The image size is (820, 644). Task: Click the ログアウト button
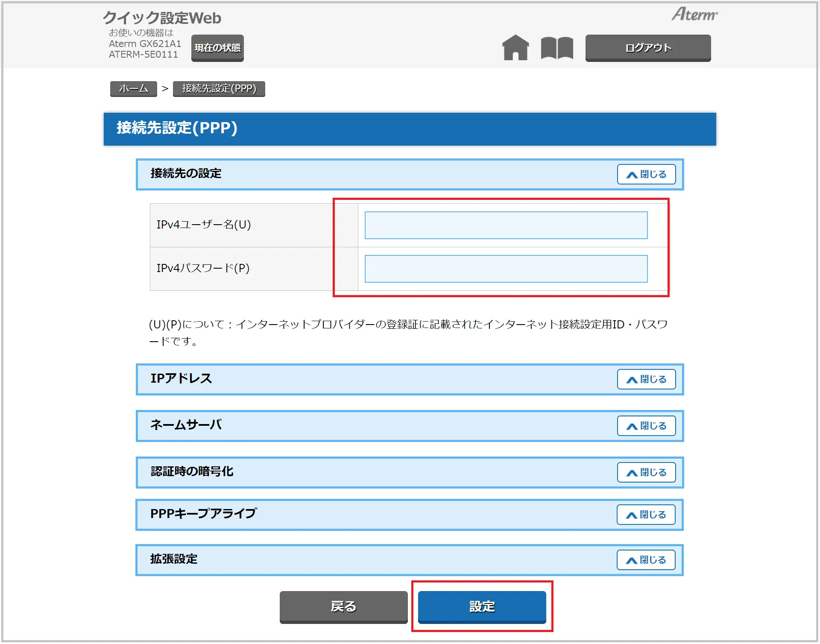pyautogui.click(x=648, y=48)
